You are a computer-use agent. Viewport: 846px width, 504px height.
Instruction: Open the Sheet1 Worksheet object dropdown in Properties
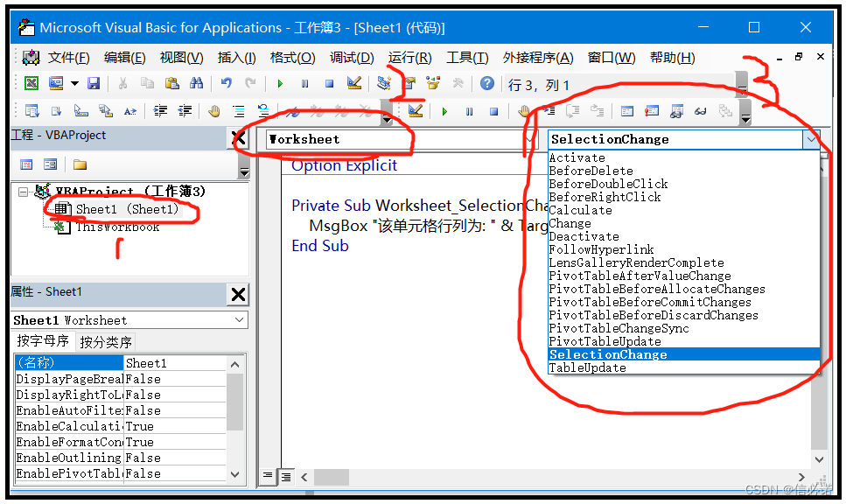239,320
